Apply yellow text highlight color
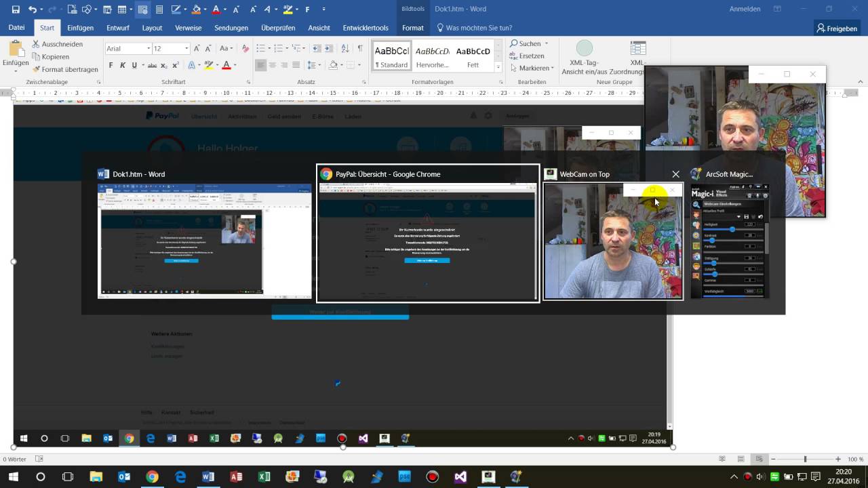Viewport: 868px width, 488px height. point(208,65)
